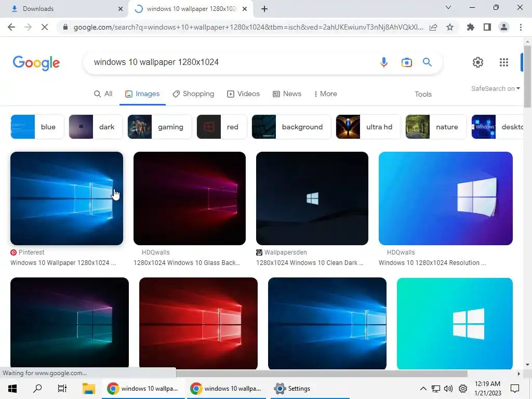Open the Tools filter button
532x399 pixels.
pyautogui.click(x=423, y=94)
